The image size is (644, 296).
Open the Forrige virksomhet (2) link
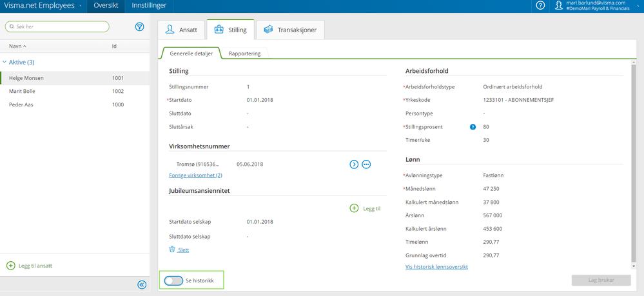pyautogui.click(x=195, y=175)
